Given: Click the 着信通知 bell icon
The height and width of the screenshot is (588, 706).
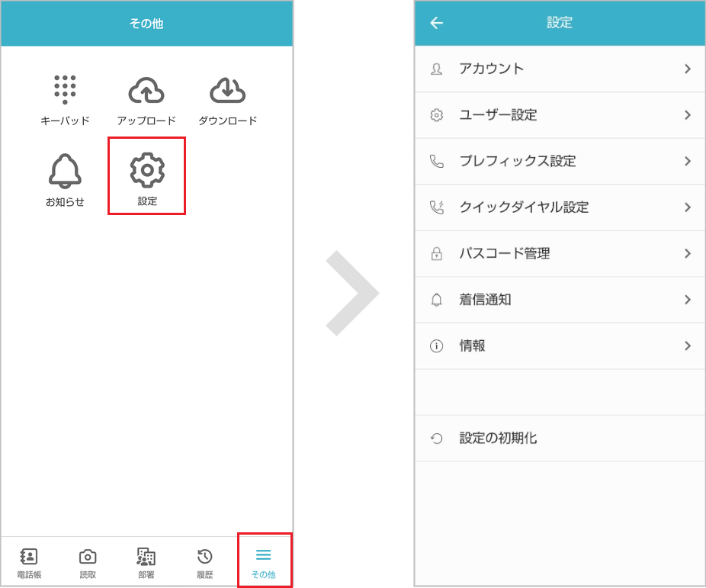Looking at the screenshot, I should [436, 300].
